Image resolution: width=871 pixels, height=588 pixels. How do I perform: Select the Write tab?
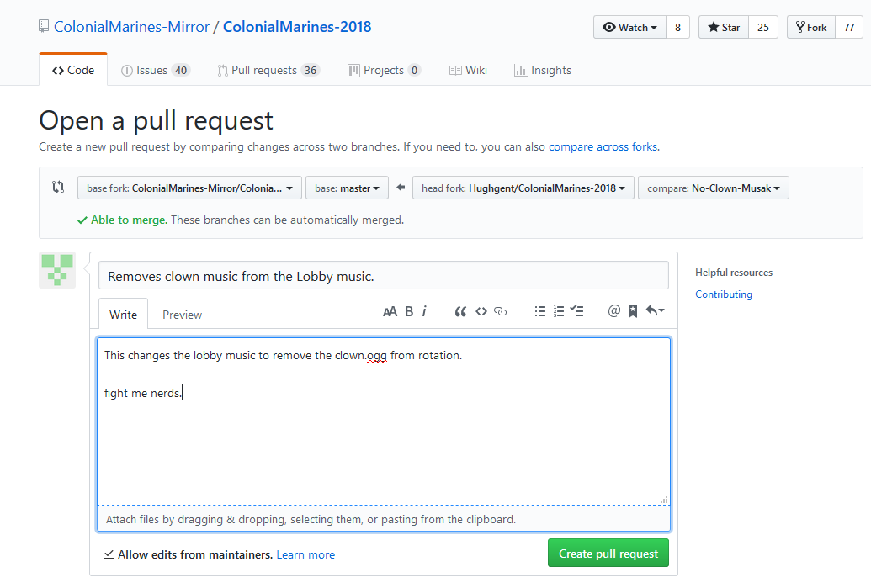124,315
